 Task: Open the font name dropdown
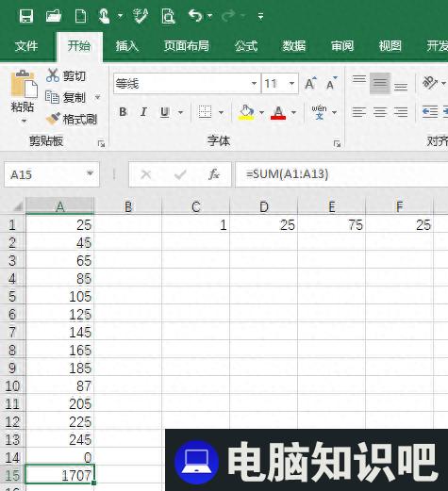pos(254,84)
